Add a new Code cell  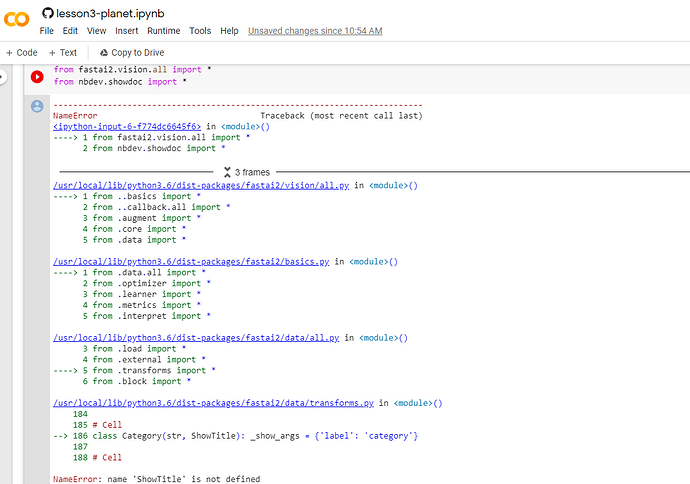click(x=22, y=53)
